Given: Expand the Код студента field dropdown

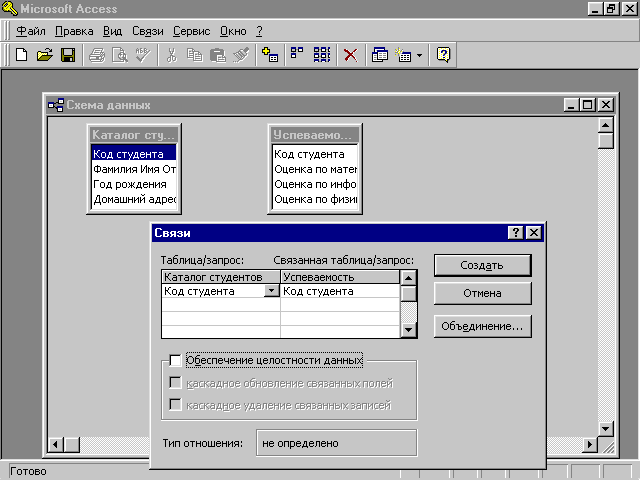Looking at the screenshot, I should (271, 291).
